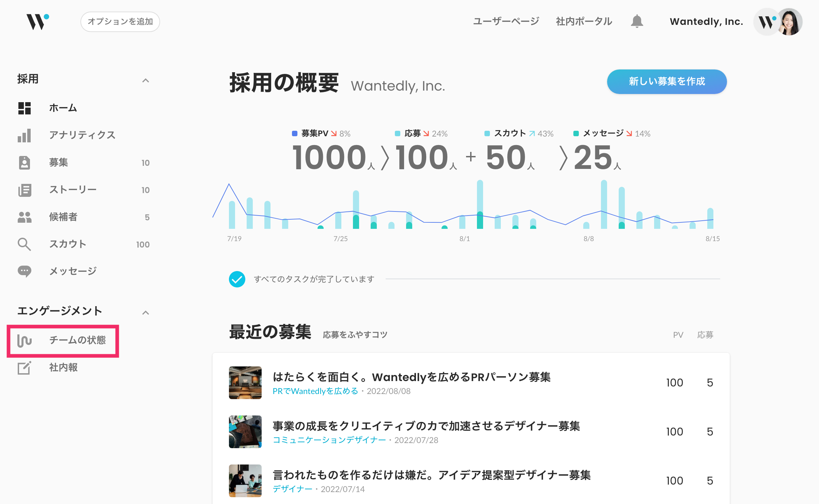Collapse the エンゲージメント sidebar section

(x=145, y=313)
